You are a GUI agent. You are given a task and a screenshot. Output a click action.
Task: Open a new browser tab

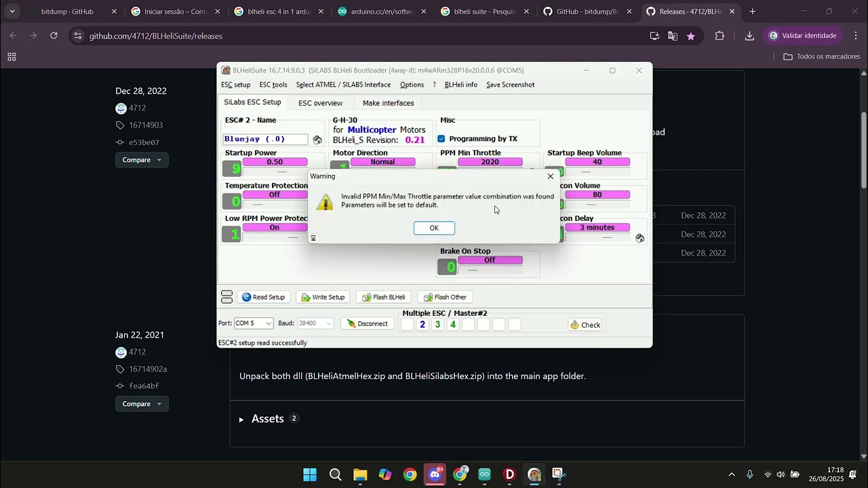point(753,12)
